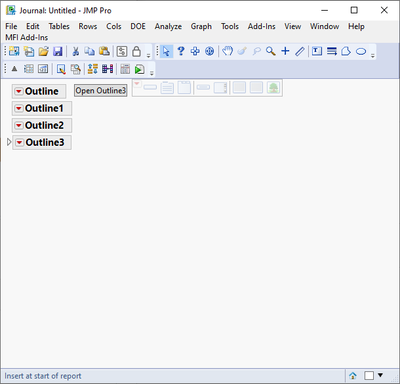Click the Save floppy disk icon
Viewport: 400px width, 384px height.
point(58,51)
